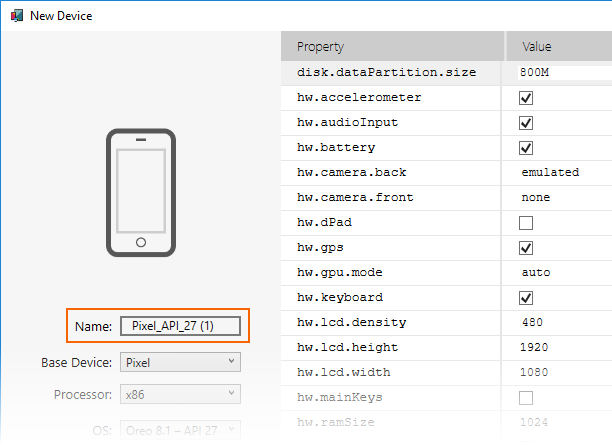Open the Processor dropdown
The width and height of the screenshot is (612, 445).
coord(180,395)
